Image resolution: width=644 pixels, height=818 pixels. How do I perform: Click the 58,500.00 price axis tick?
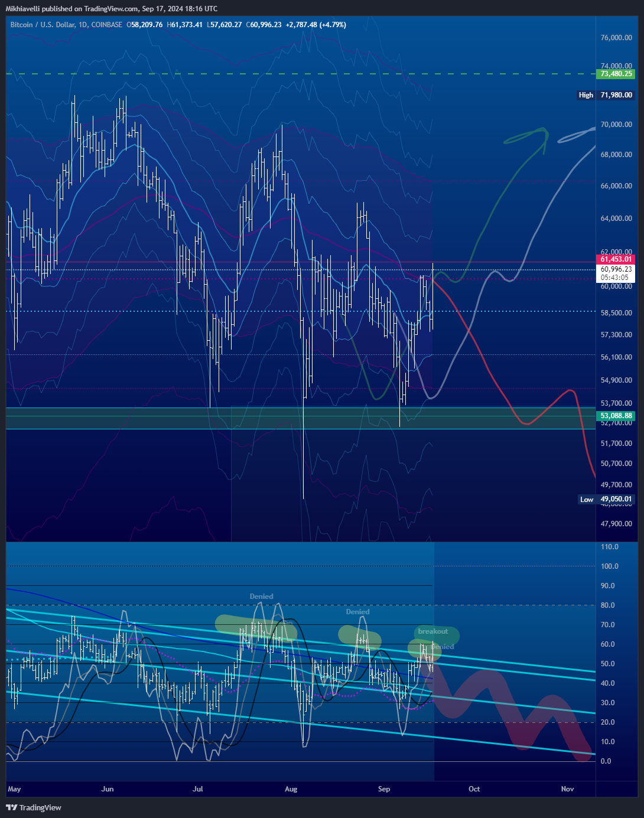(x=616, y=313)
